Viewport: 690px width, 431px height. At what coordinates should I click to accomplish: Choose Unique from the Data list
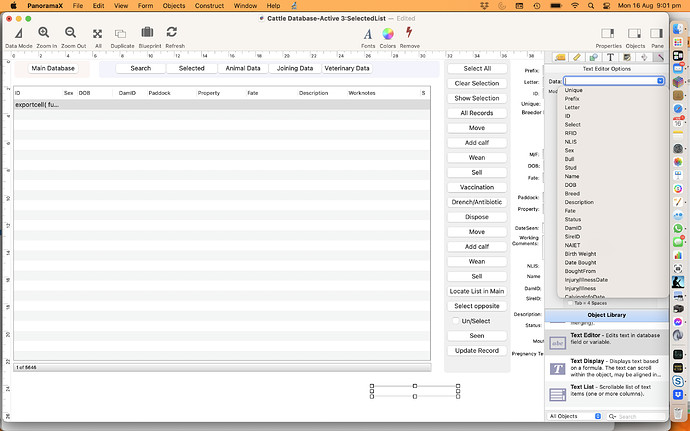pos(573,90)
